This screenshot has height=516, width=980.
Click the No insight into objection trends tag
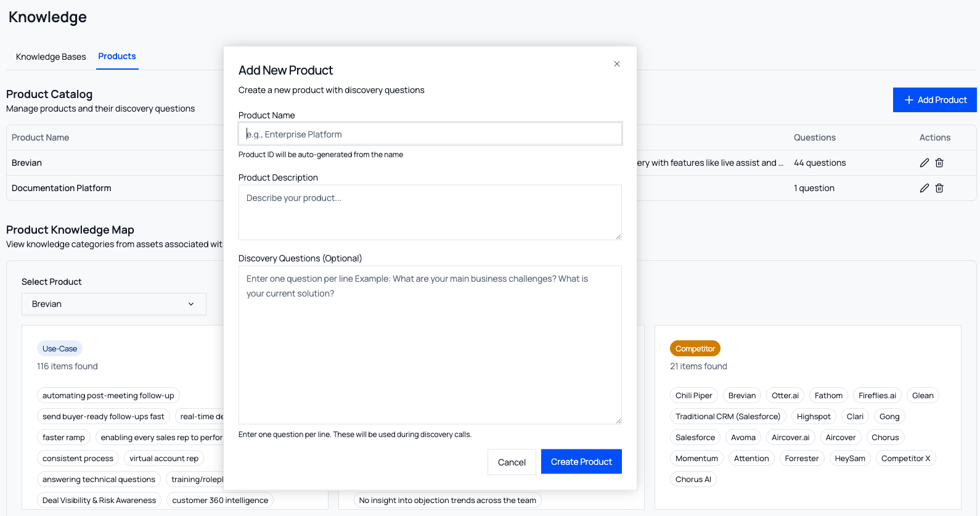pyautogui.click(x=447, y=501)
